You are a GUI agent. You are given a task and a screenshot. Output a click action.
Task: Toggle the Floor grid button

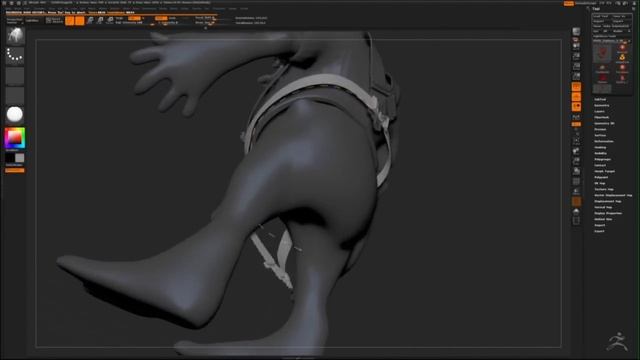click(x=576, y=97)
